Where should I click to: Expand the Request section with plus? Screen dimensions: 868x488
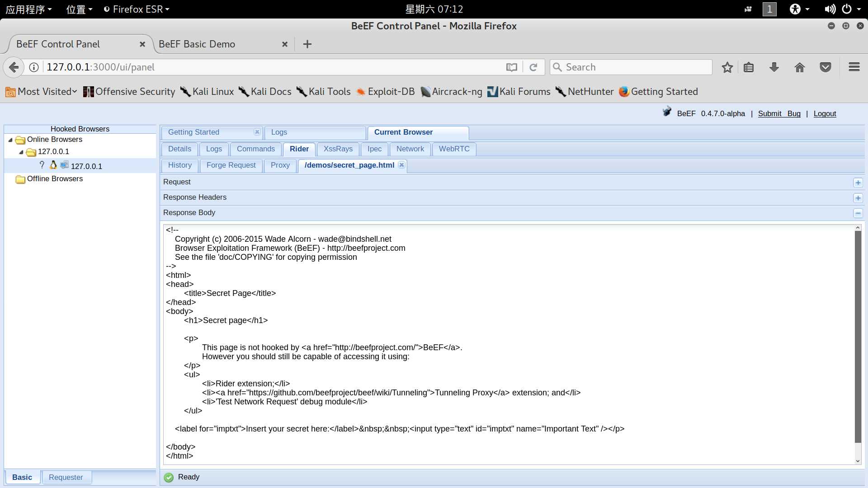click(x=858, y=183)
